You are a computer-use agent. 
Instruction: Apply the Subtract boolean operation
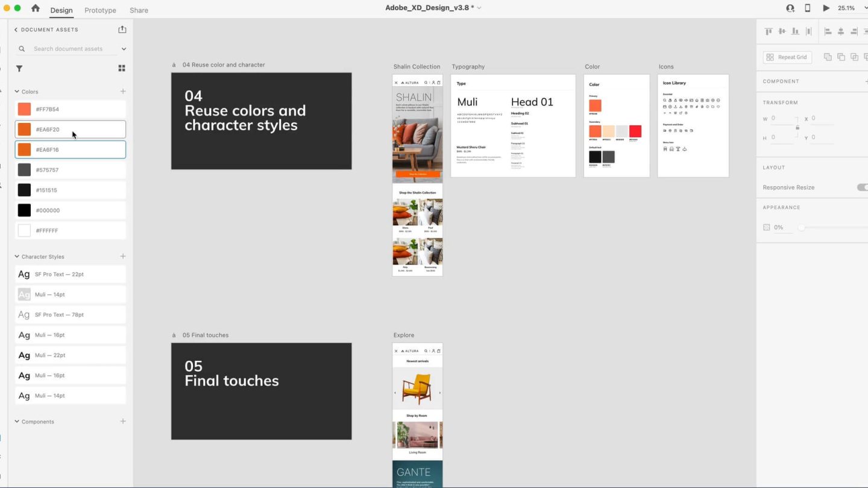click(841, 57)
